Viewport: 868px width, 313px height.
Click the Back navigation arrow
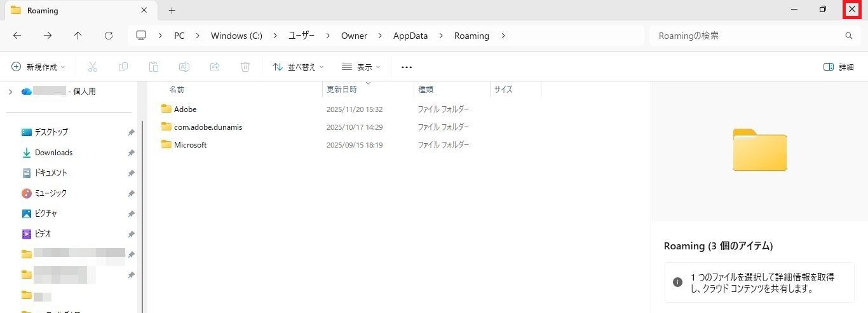pyautogui.click(x=17, y=36)
